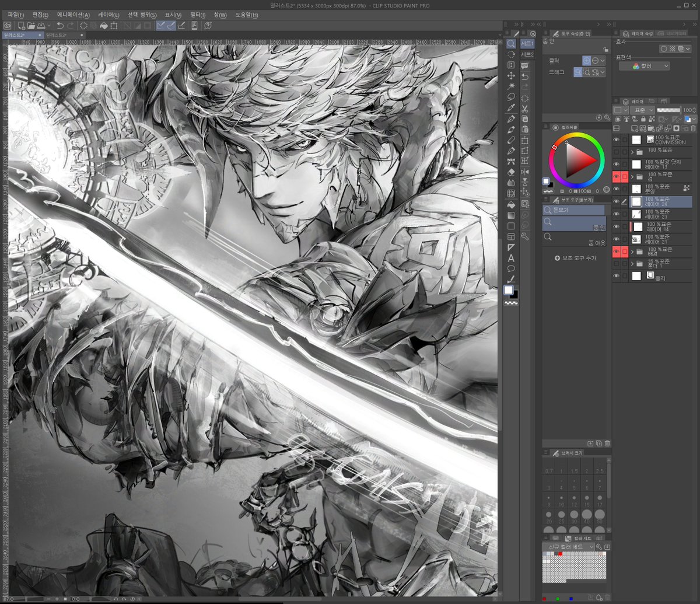Click the Clear spinner icon in command bar

point(83,26)
